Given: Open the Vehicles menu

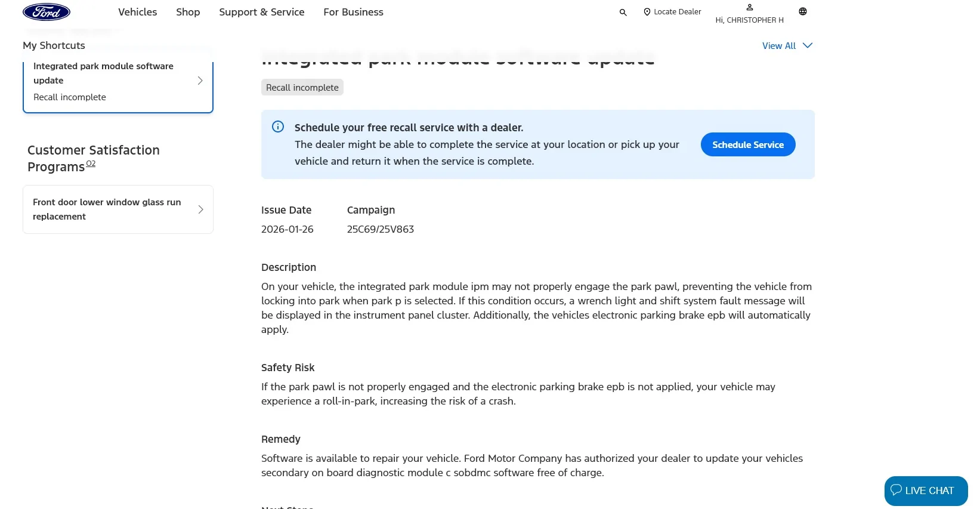Looking at the screenshot, I should click(x=137, y=12).
